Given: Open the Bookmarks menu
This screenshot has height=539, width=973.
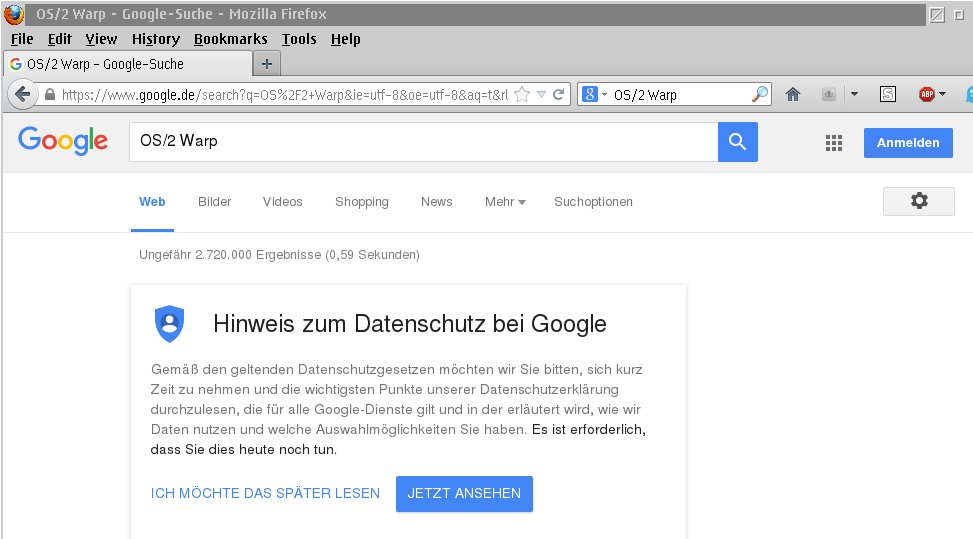Looking at the screenshot, I should (231, 39).
